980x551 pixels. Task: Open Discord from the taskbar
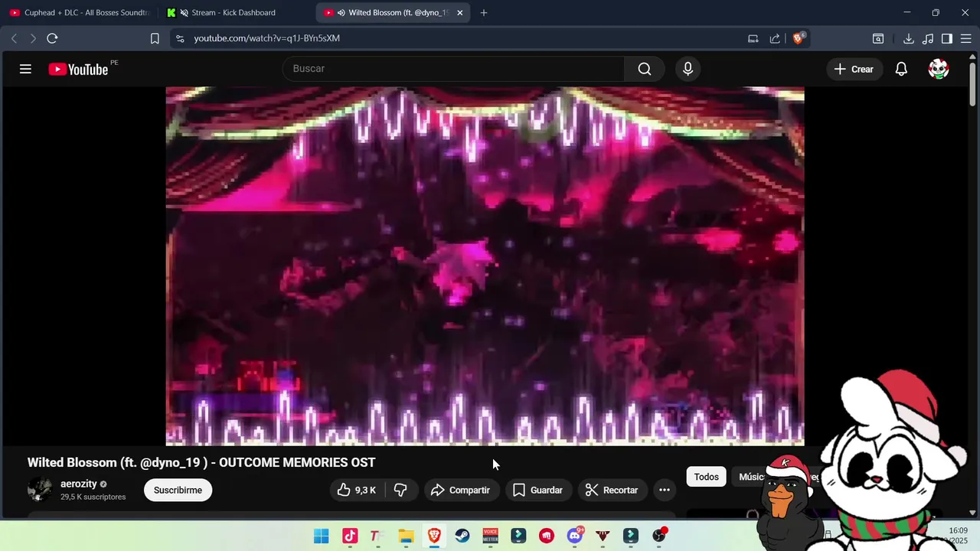pyautogui.click(x=574, y=536)
